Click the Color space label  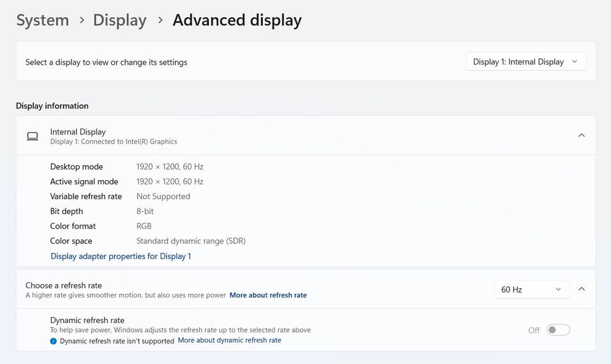click(x=71, y=241)
